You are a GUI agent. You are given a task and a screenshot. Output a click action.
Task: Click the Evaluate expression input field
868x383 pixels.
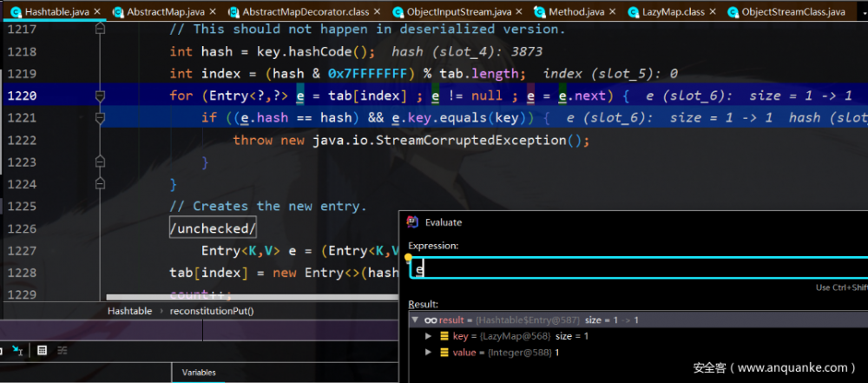pyautogui.click(x=638, y=269)
